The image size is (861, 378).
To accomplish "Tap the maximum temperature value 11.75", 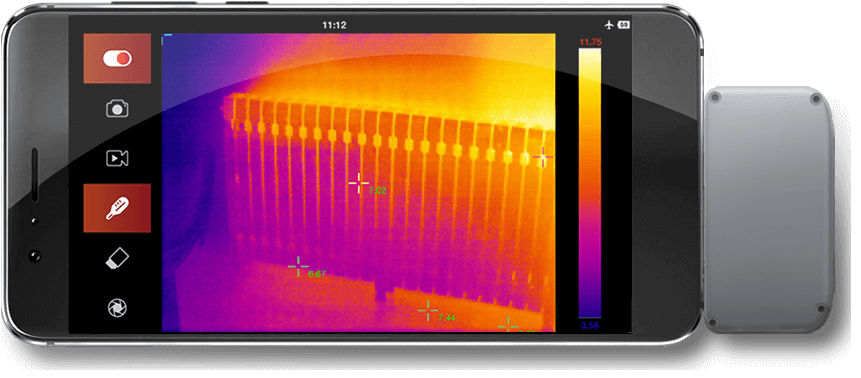I will (591, 42).
